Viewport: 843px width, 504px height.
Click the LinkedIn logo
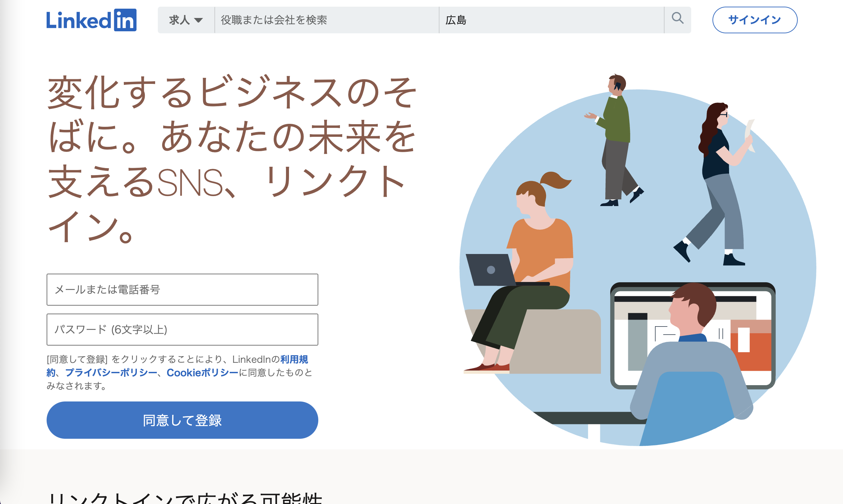tap(91, 20)
